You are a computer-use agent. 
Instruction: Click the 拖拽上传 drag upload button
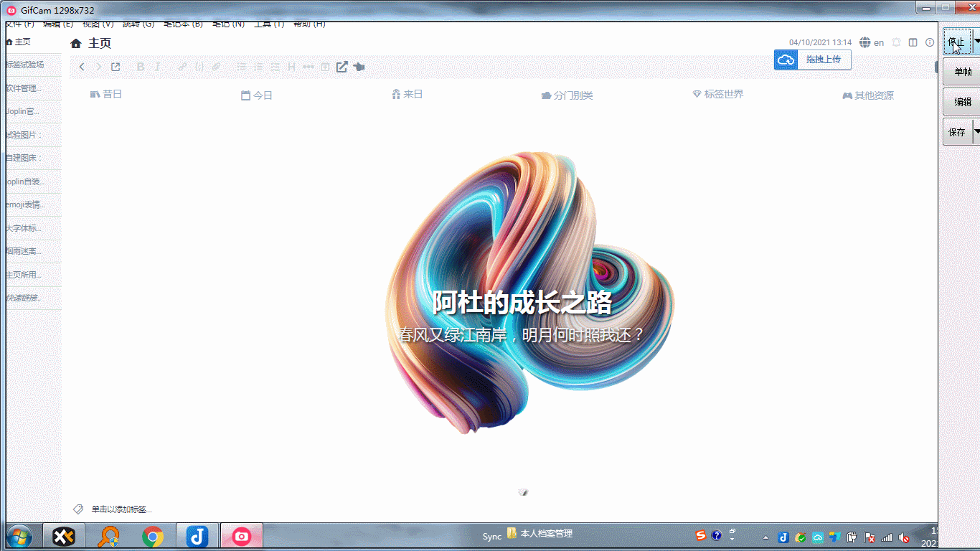click(x=824, y=60)
